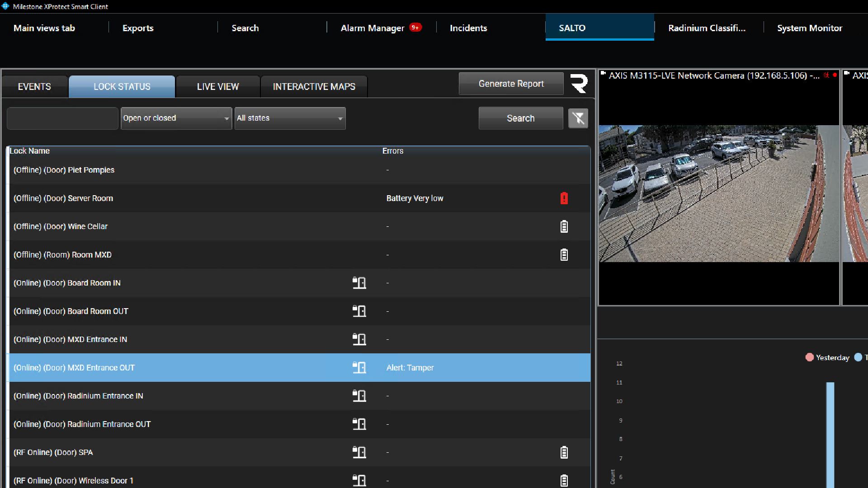Click the light blue chart bar
The image size is (868, 488).
[x=830, y=435]
